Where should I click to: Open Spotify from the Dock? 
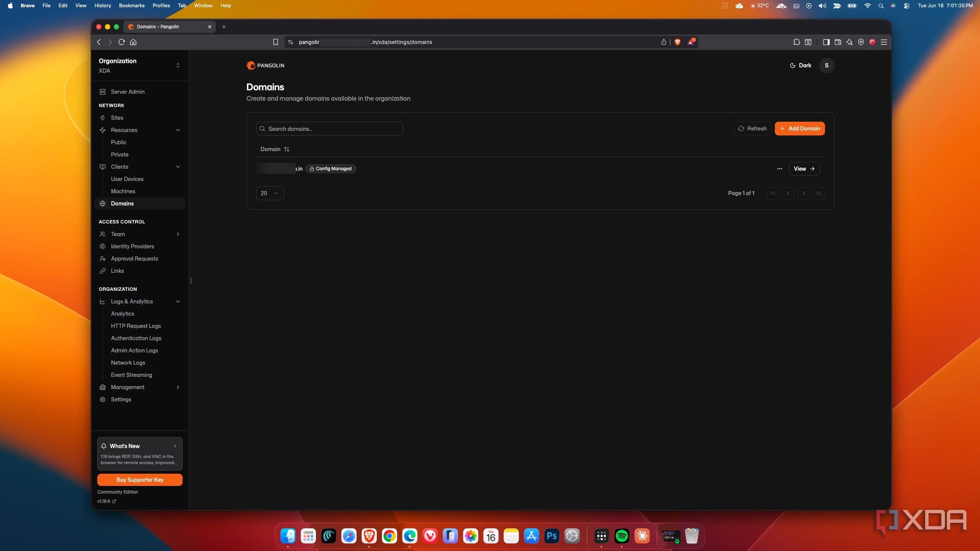(622, 536)
